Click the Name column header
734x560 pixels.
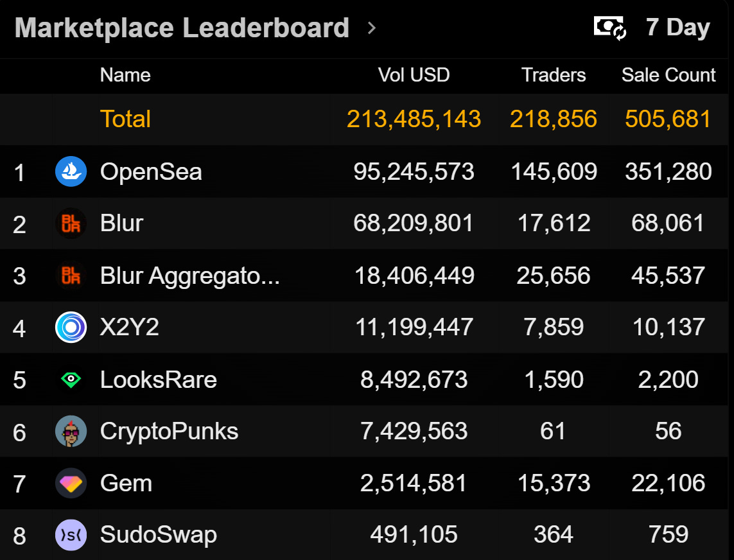[125, 75]
